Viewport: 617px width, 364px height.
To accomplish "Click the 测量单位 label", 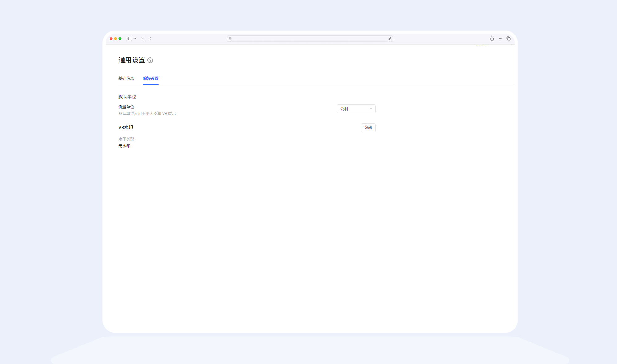I will pyautogui.click(x=126, y=107).
